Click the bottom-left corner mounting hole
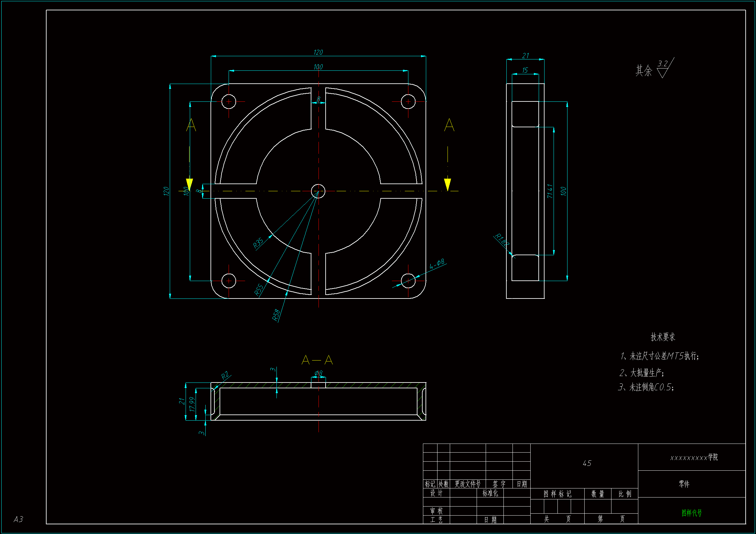Viewport: 756px width, 534px height. click(229, 281)
